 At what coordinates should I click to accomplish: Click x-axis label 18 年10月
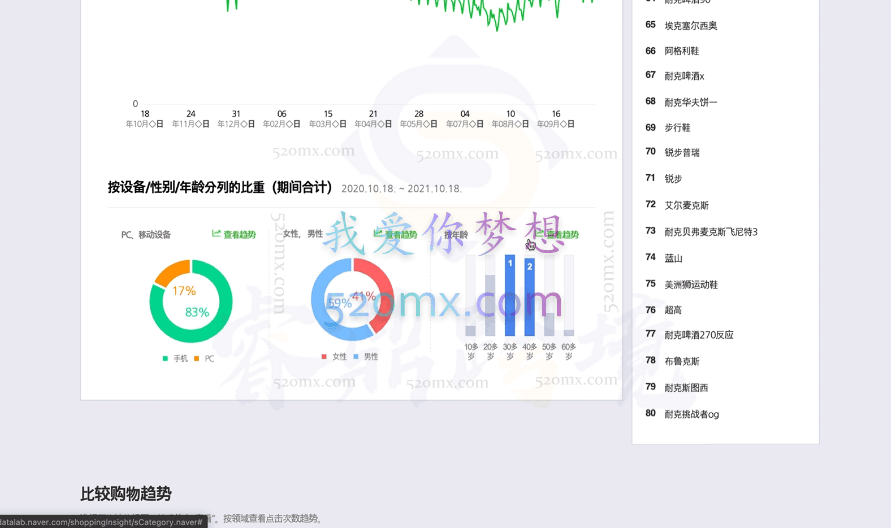pyautogui.click(x=144, y=119)
